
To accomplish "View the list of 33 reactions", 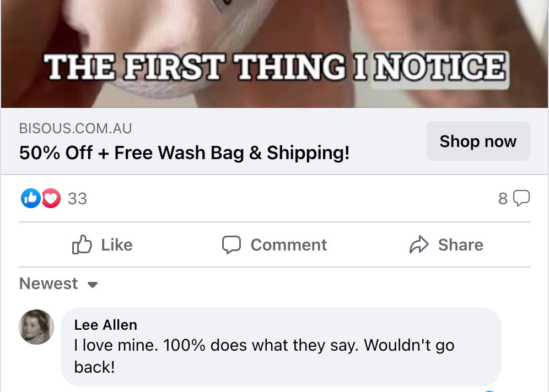I will point(77,199).
